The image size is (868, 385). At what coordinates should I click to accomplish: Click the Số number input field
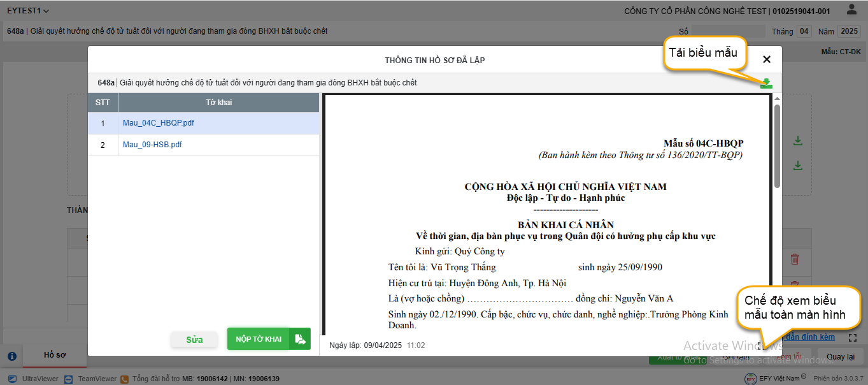pyautogui.click(x=728, y=31)
